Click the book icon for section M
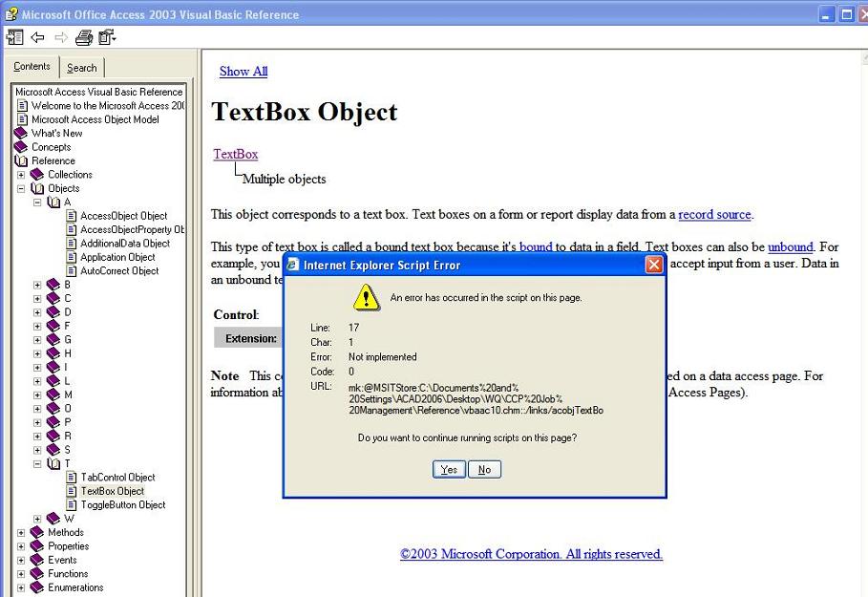868x597 pixels. click(53, 394)
